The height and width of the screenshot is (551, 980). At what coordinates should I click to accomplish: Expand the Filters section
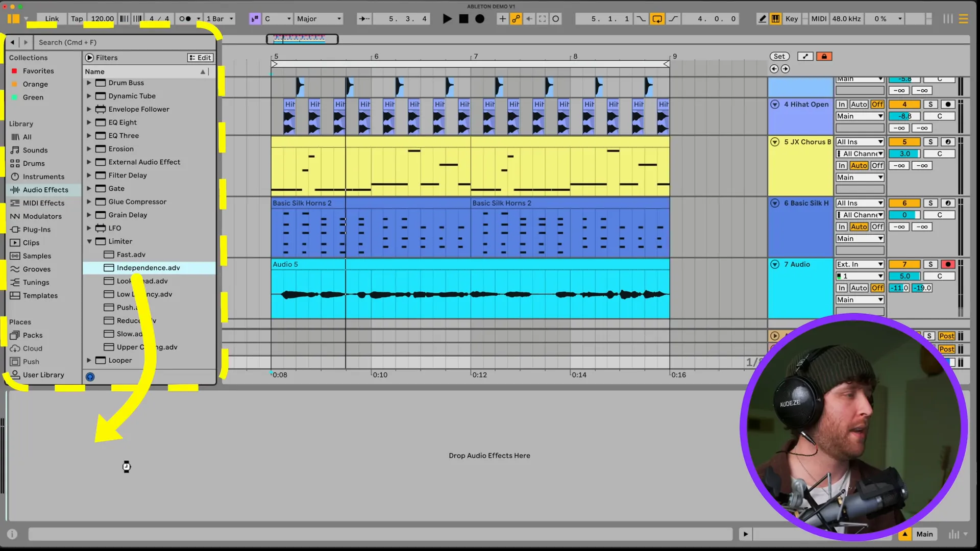[90, 58]
